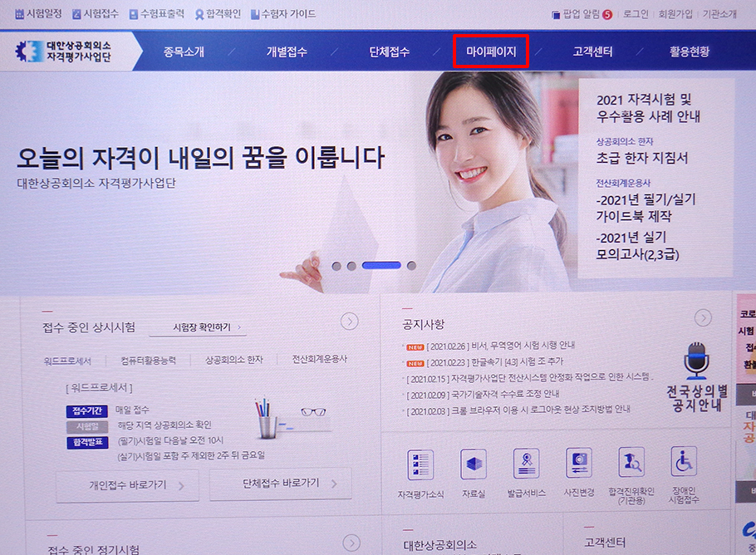Image resolution: width=756 pixels, height=555 pixels.
Task: Open 활용현황 menu
Action: pos(690,52)
